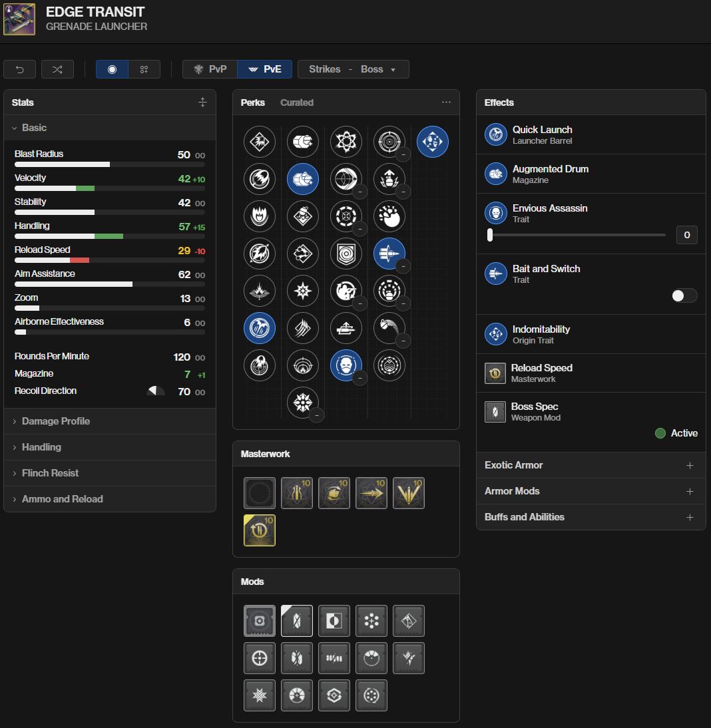
Task: Click the Indomitability origin trait icon
Action: pyautogui.click(x=433, y=142)
